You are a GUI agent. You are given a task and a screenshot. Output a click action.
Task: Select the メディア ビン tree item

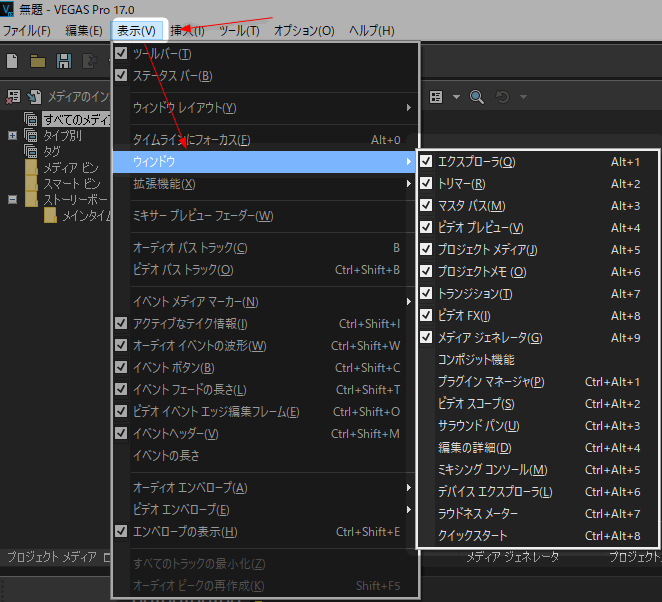click(x=71, y=168)
